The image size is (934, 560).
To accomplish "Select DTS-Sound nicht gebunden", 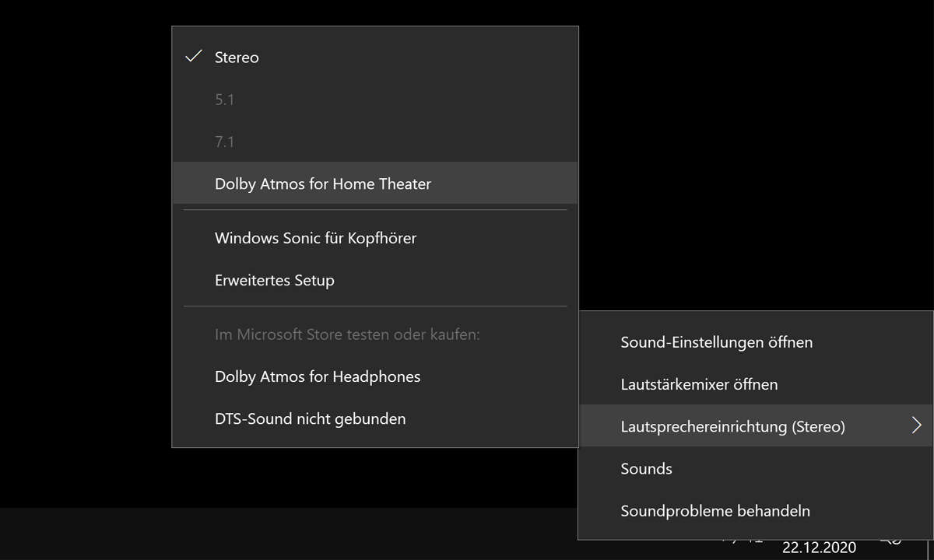I will pyautogui.click(x=375, y=418).
